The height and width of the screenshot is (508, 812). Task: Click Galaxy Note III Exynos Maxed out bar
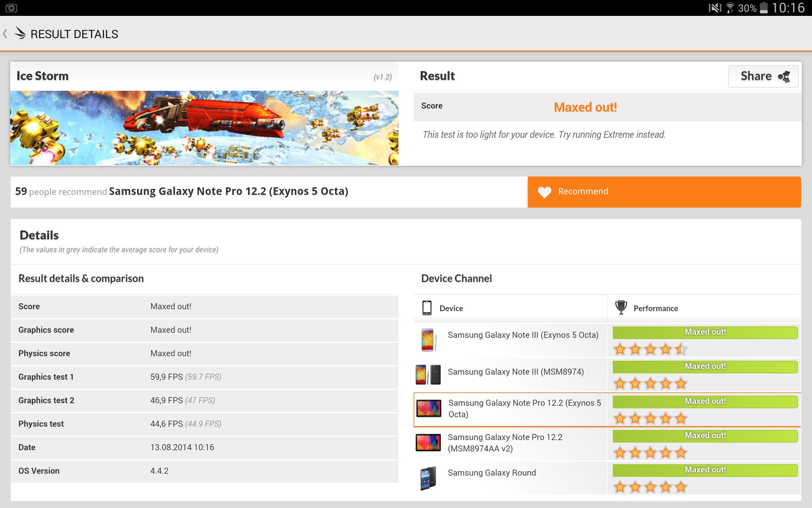point(705,332)
